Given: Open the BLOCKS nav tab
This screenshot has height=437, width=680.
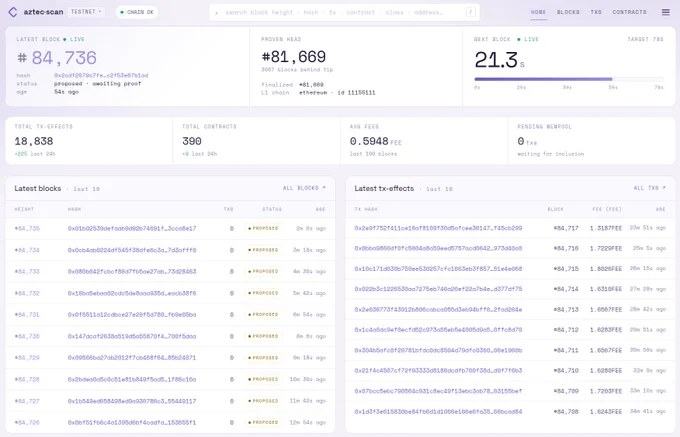Looking at the screenshot, I should (568, 12).
